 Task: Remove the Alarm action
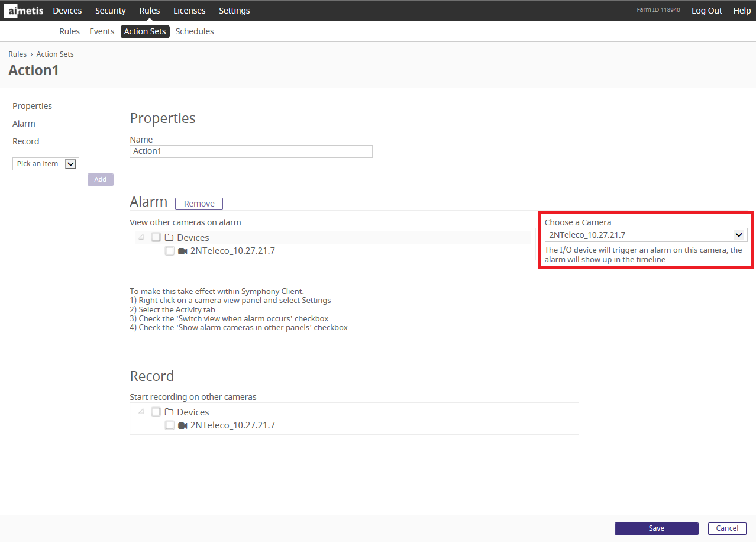[199, 204]
